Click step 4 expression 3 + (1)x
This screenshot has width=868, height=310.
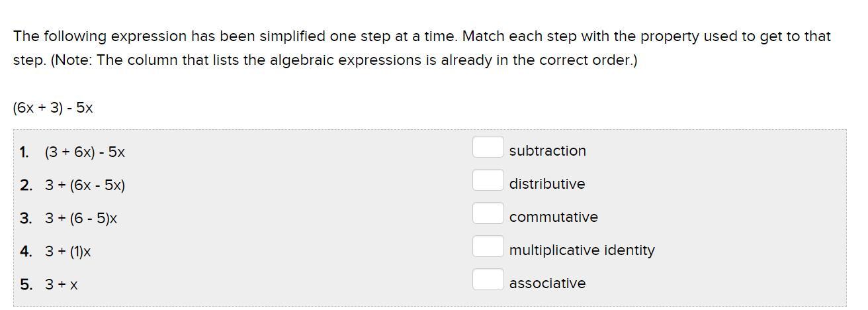[68, 252]
